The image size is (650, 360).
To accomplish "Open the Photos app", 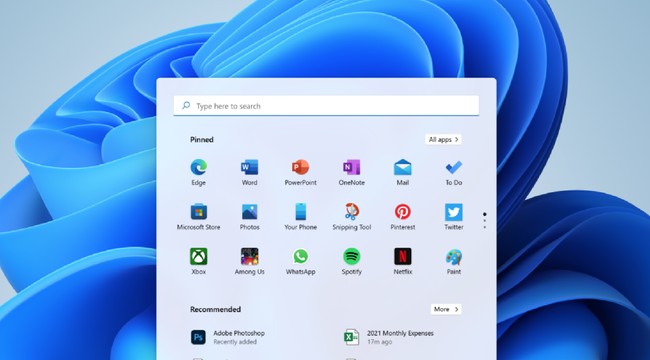I will click(x=250, y=212).
